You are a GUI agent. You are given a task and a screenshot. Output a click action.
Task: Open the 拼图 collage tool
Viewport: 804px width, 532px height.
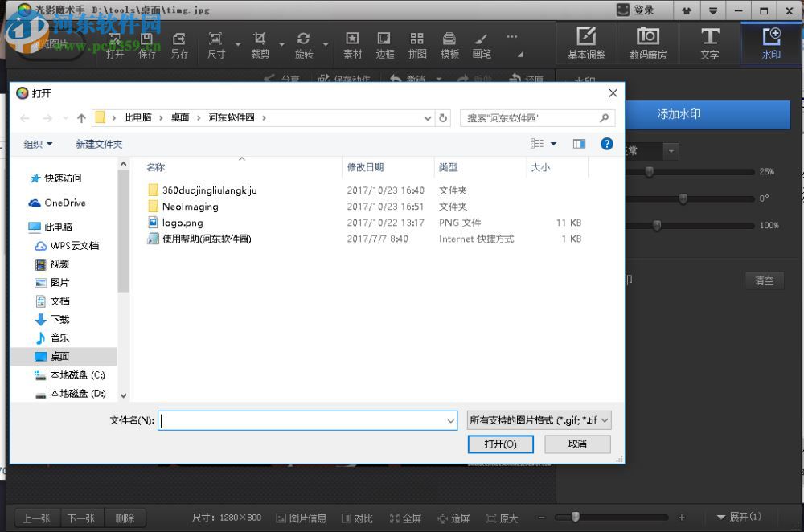point(416,44)
